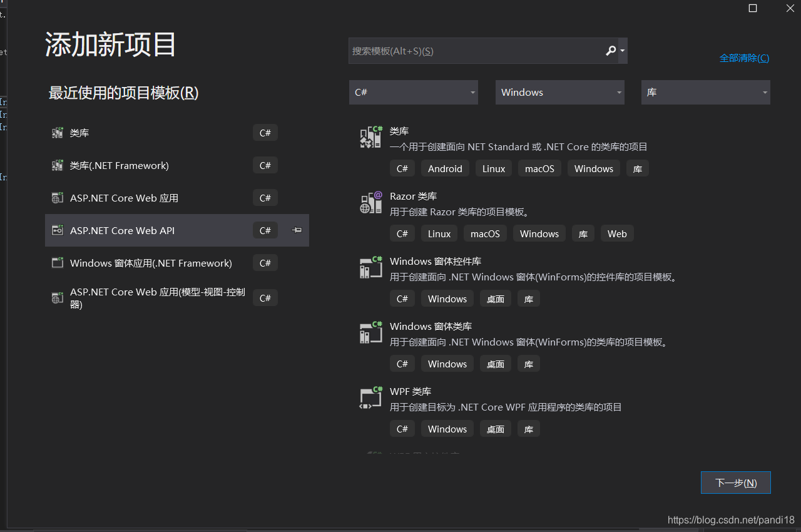Screen dimensions: 801x532
Task: Select the 类库 template title in results
Action: pyautogui.click(x=399, y=131)
